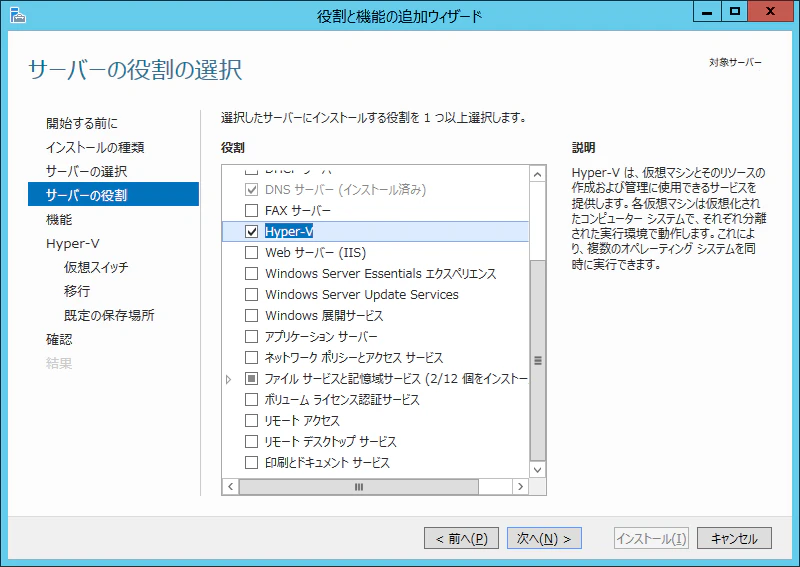The height and width of the screenshot is (567, 800).
Task: Tick ネットワーク ポリシーとアクセス サービス checkbox
Action: click(x=252, y=357)
